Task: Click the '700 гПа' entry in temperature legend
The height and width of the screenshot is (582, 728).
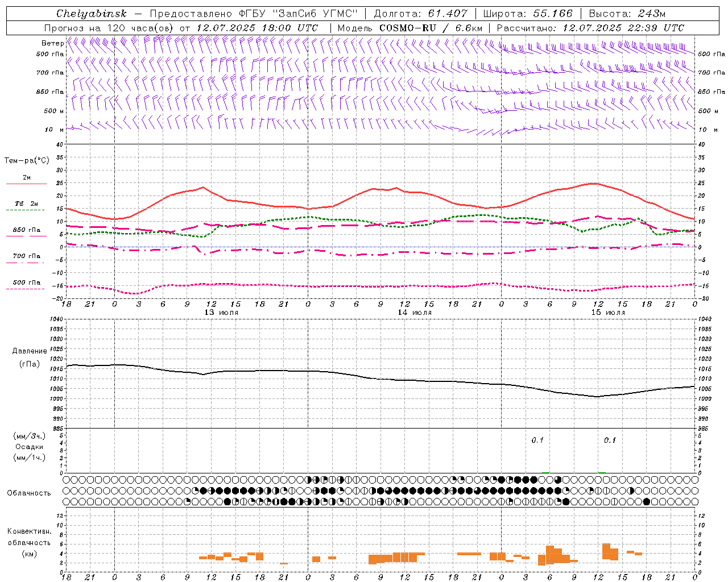Action: [x=27, y=256]
